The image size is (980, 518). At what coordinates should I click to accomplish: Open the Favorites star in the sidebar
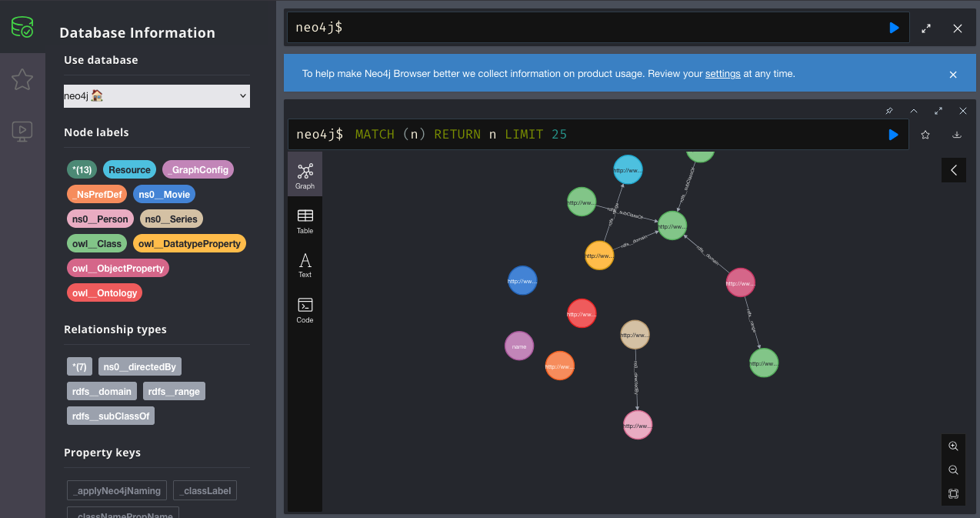click(22, 79)
